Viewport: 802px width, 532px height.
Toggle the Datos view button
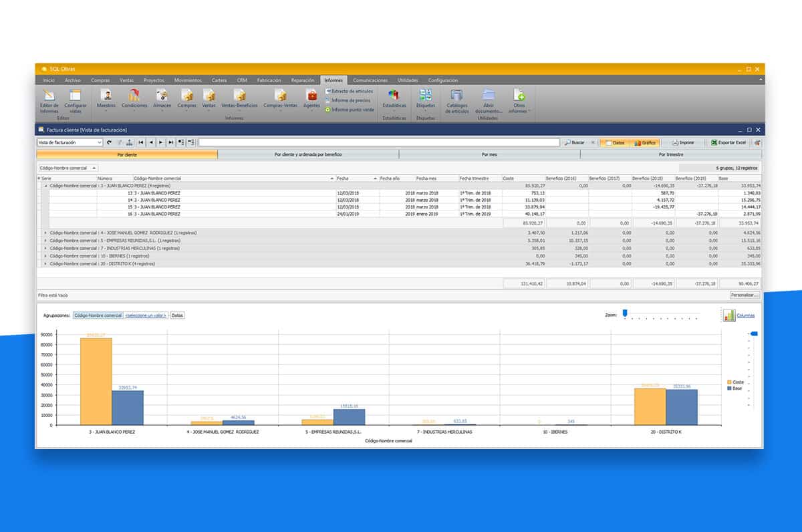(615, 142)
